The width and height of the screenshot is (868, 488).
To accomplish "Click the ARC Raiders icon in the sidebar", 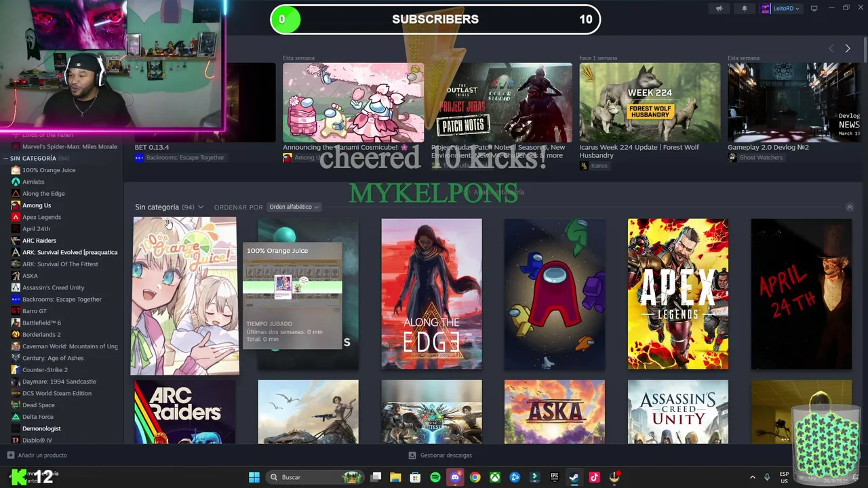I will coord(16,241).
